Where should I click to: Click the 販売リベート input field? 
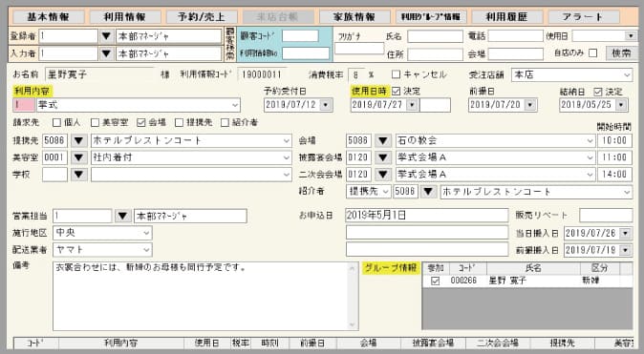[606, 216]
